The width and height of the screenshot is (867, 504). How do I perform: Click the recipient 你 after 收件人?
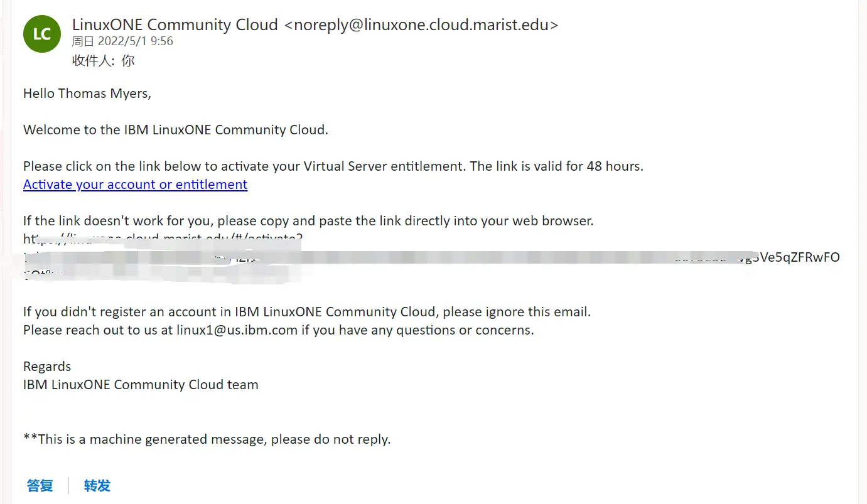pyautogui.click(x=128, y=61)
